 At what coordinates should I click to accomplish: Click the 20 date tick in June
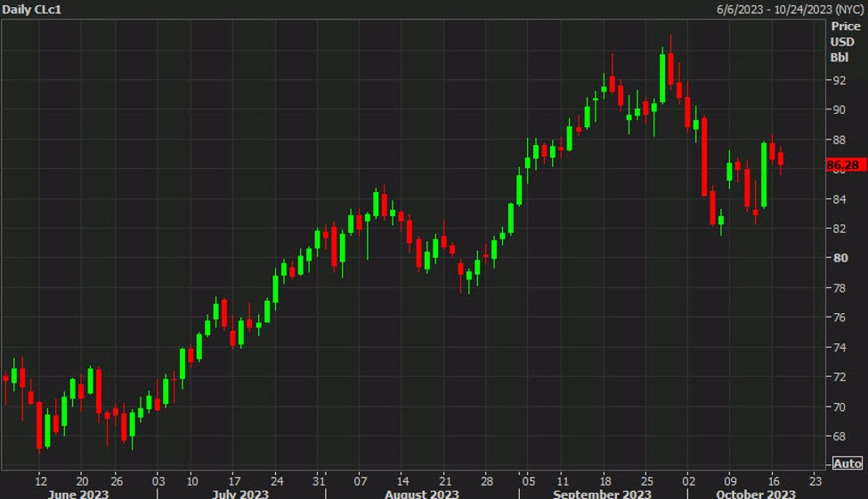coord(82,480)
